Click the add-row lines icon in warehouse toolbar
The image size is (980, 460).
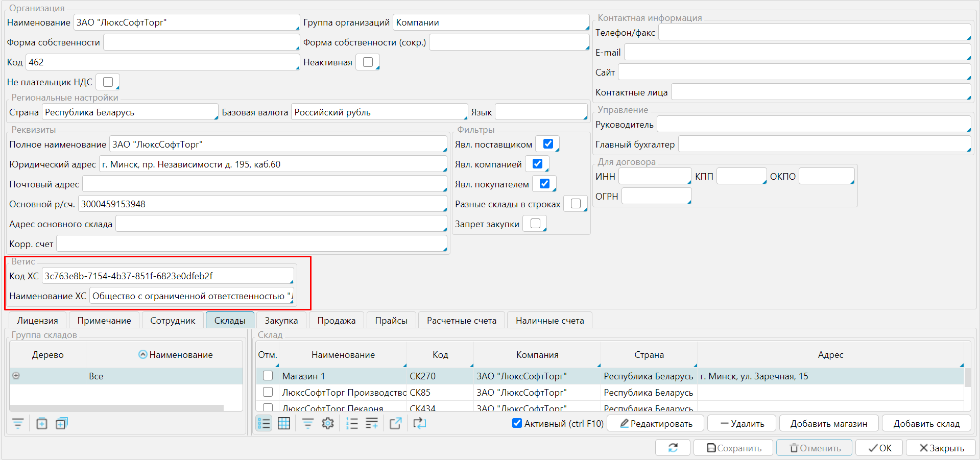point(372,423)
